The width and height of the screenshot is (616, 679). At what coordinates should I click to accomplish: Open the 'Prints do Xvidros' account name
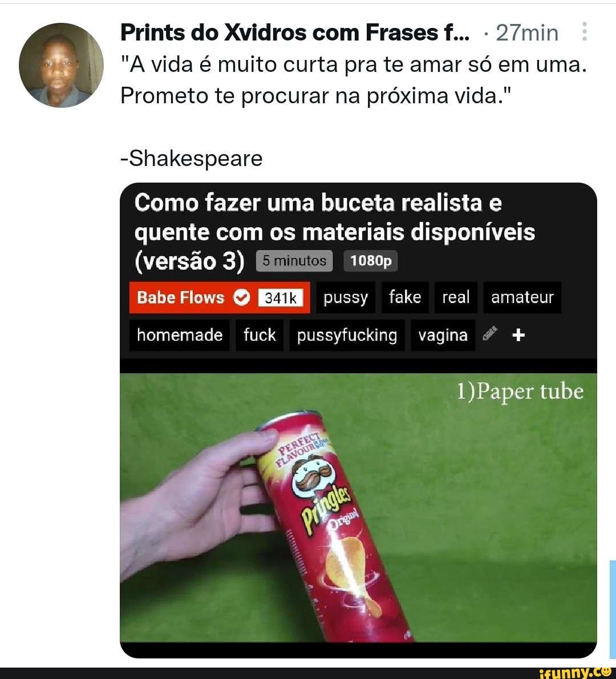tap(294, 33)
